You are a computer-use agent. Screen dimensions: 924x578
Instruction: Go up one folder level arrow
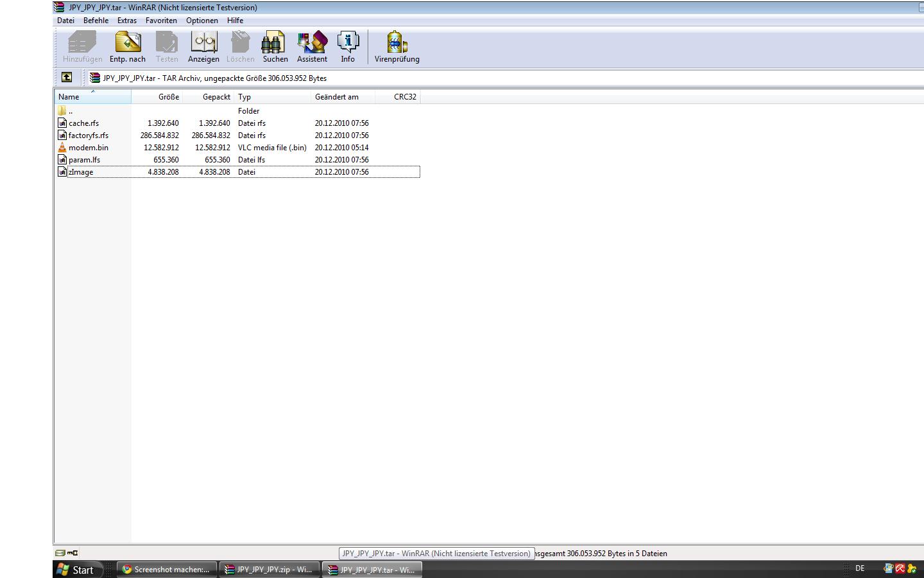click(67, 78)
